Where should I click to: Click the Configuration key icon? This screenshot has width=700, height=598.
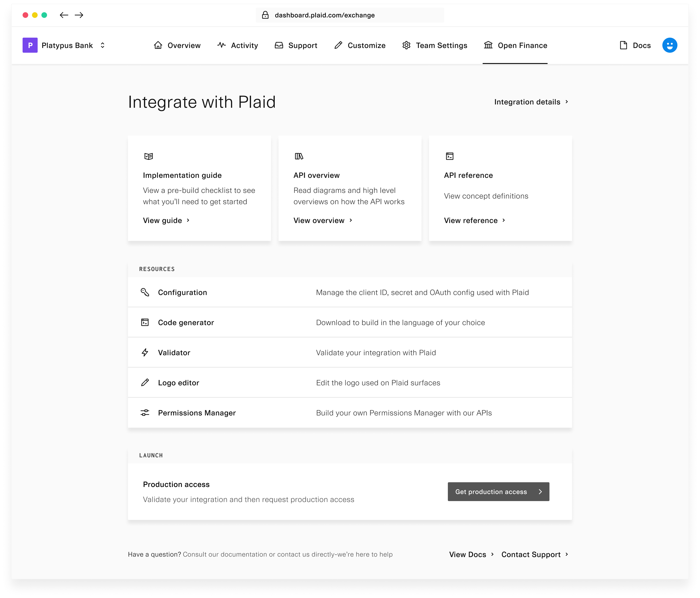coord(145,292)
